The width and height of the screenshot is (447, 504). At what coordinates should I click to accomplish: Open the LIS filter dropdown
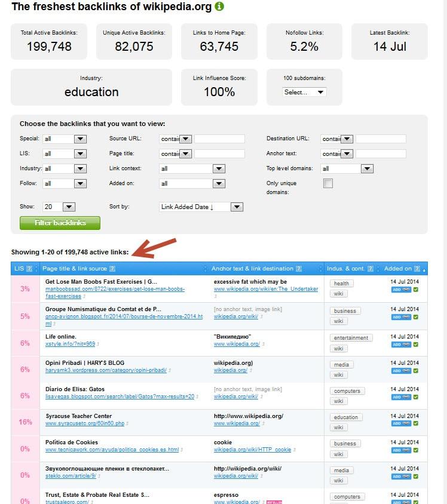tap(65, 153)
